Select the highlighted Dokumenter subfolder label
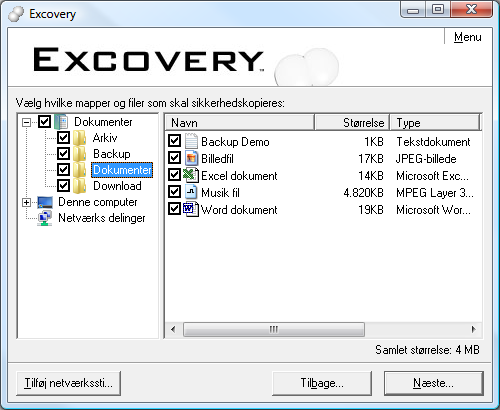Screen dimensions: 500x410 pyautogui.click(x=122, y=170)
